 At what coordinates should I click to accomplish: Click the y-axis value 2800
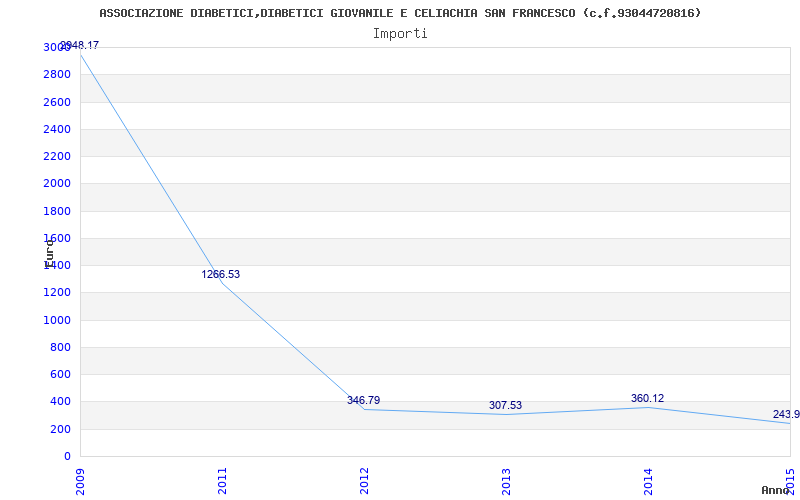point(57,74)
